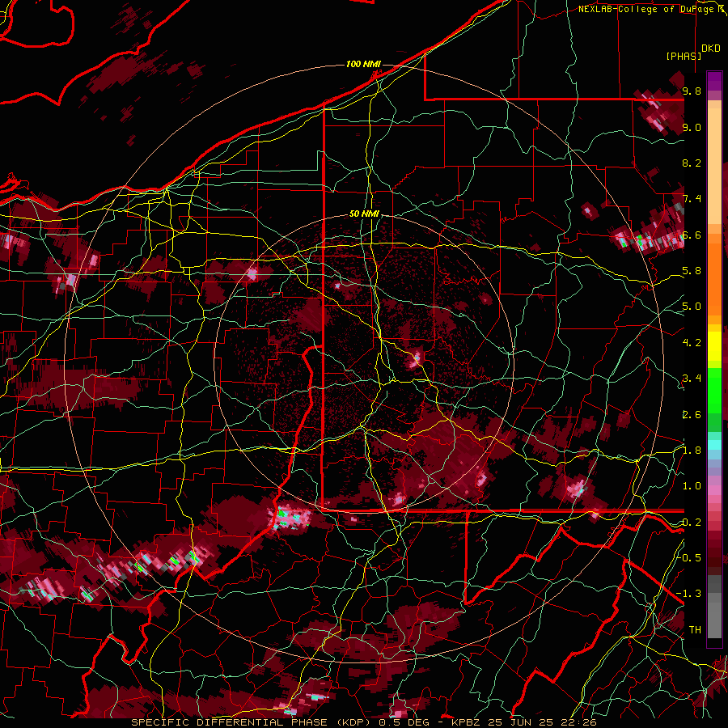Click the peach segment of the KDP color scale
This screenshot has height=728, width=728.
tap(714, 163)
